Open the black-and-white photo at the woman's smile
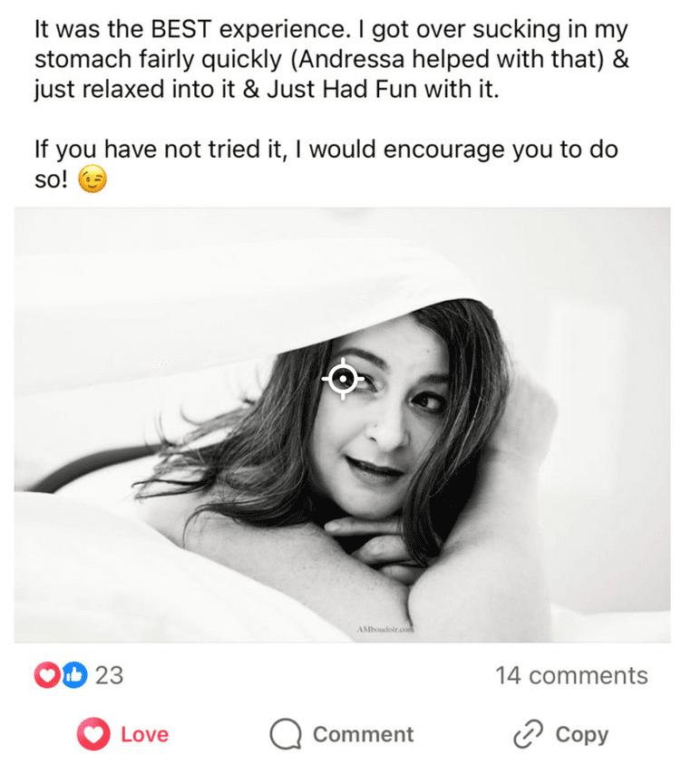 375,469
